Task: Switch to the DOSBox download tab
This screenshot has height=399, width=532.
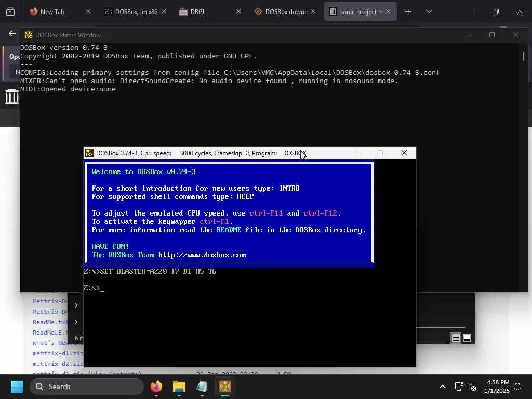Action: point(285,11)
